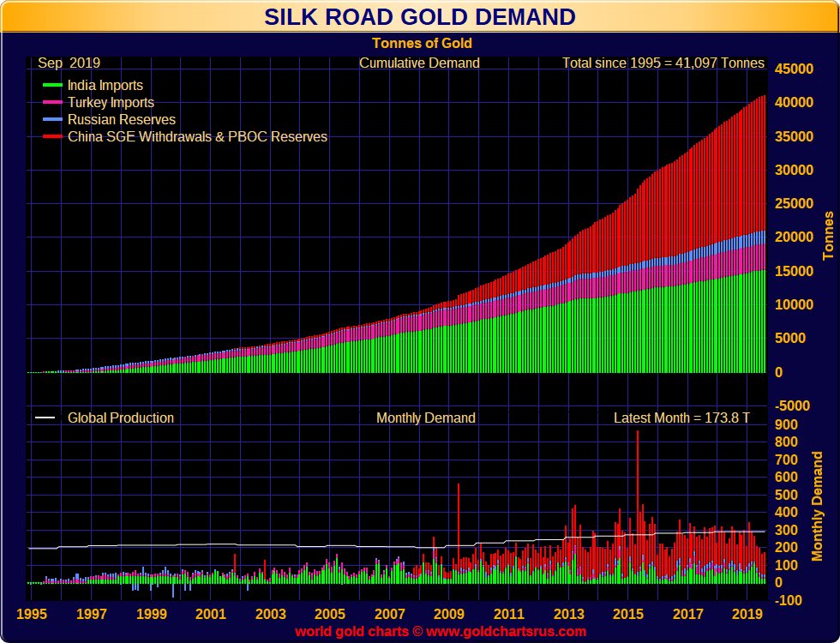This screenshot has height=643, width=840.
Task: Click the magenta Turkey Imports legend swatch
Action: point(52,103)
